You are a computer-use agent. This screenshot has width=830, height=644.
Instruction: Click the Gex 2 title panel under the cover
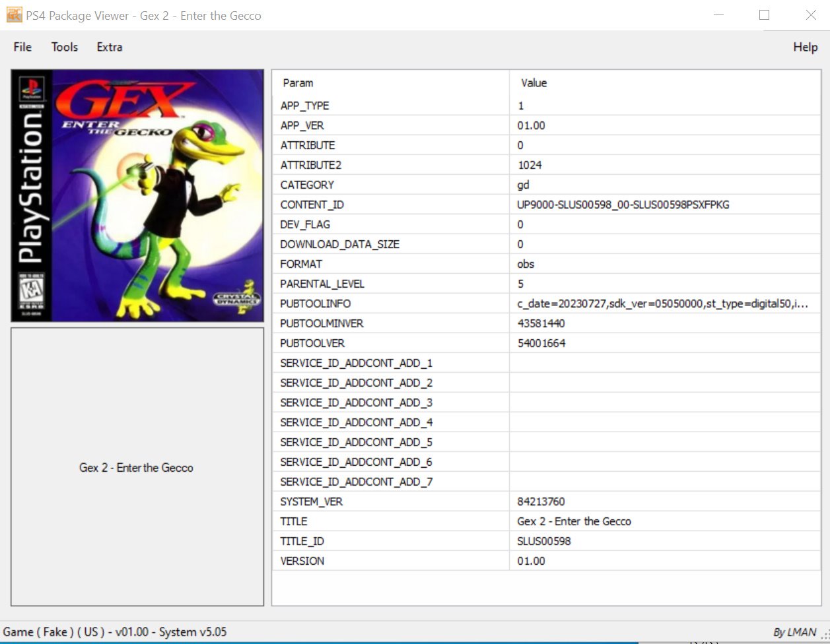137,467
